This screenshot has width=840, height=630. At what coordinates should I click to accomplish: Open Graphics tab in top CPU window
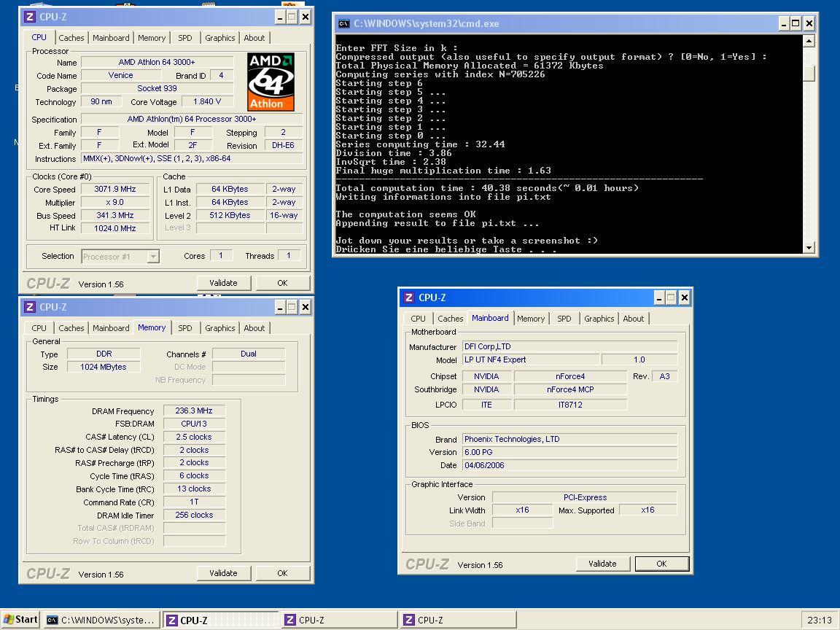(x=219, y=38)
